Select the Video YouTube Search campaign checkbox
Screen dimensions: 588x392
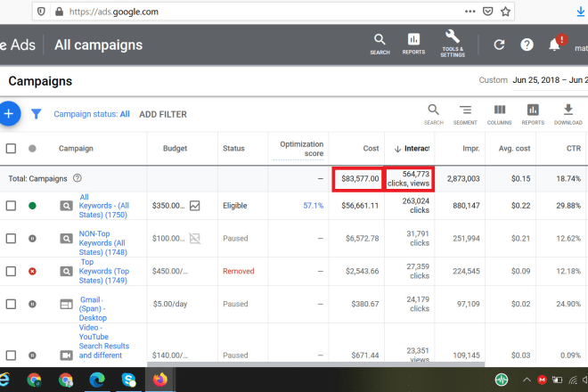(x=11, y=355)
